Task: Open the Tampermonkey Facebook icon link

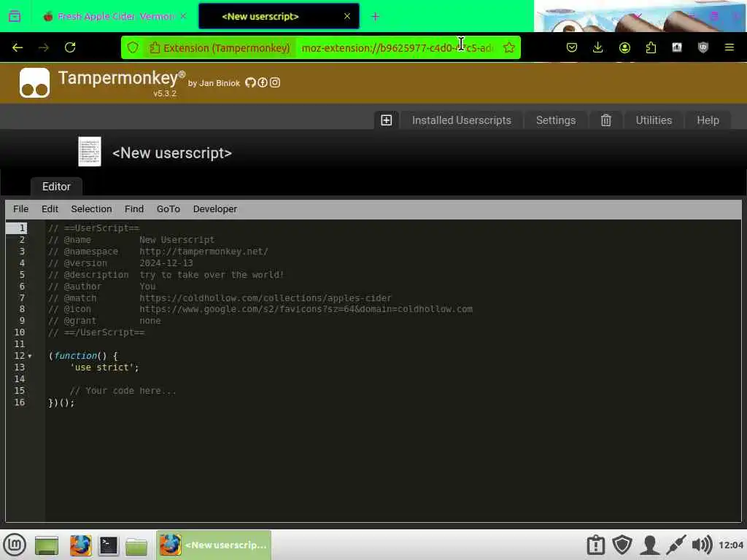Action: point(263,83)
